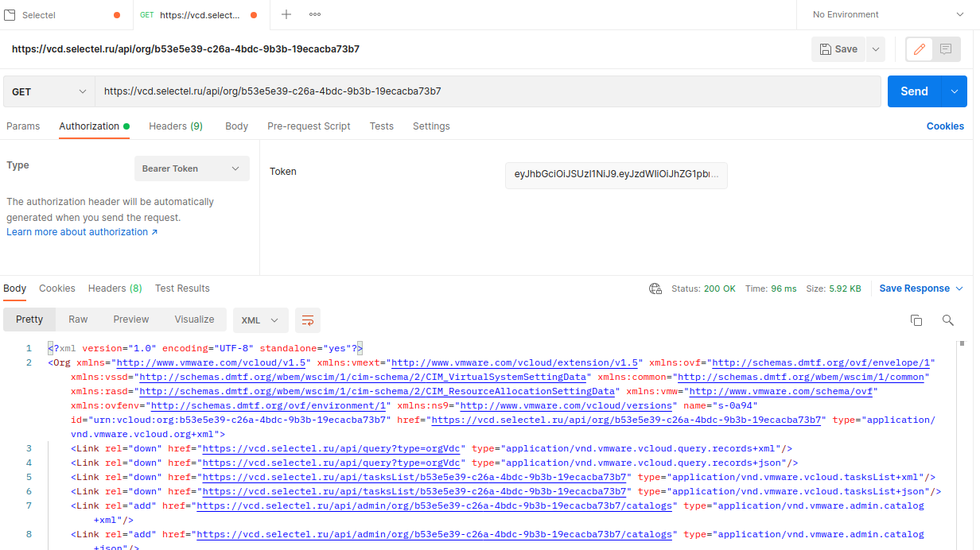980x550 pixels.
Task: Open a new request tab with plus icon
Action: 286,14
